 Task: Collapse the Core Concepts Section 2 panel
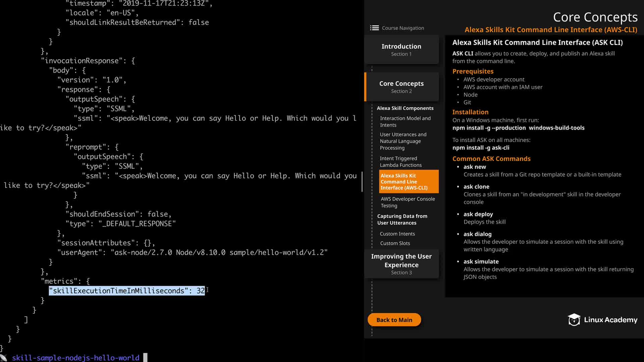[401, 87]
